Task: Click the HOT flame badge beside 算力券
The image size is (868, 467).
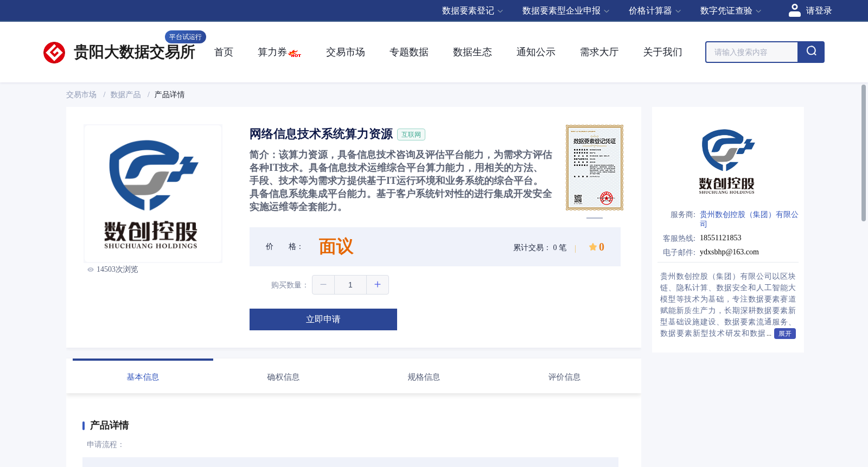Action: pyautogui.click(x=295, y=54)
